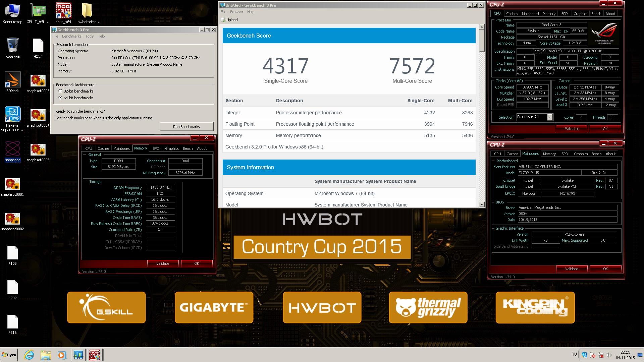The width and height of the screenshot is (644, 362).
Task: Select the snaphsot0003 image file
Action: click(x=38, y=83)
